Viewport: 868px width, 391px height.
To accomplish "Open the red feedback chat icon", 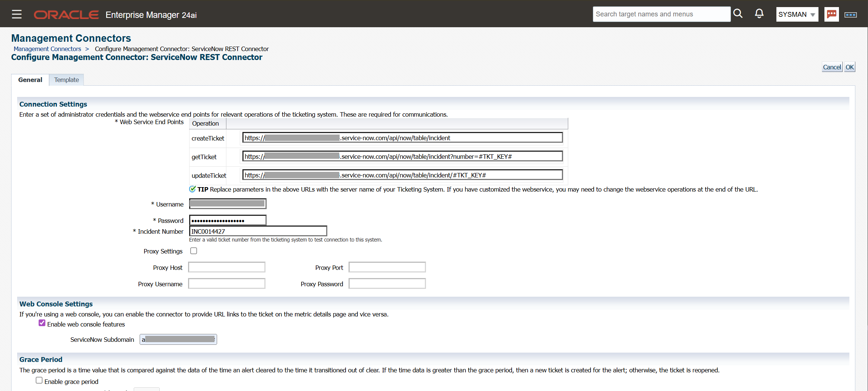I will click(832, 14).
